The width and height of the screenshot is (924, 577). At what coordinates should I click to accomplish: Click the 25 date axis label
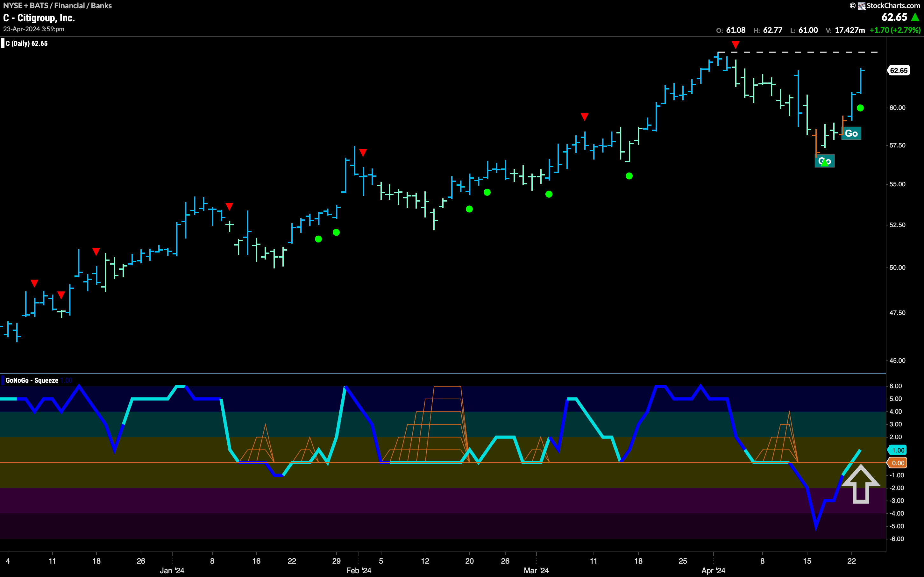coord(683,561)
